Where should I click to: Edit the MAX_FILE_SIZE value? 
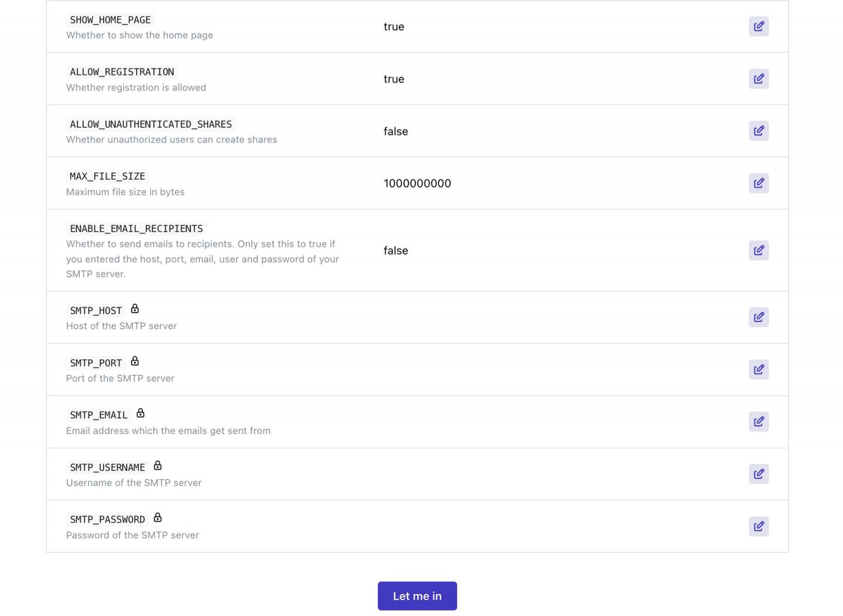point(758,183)
